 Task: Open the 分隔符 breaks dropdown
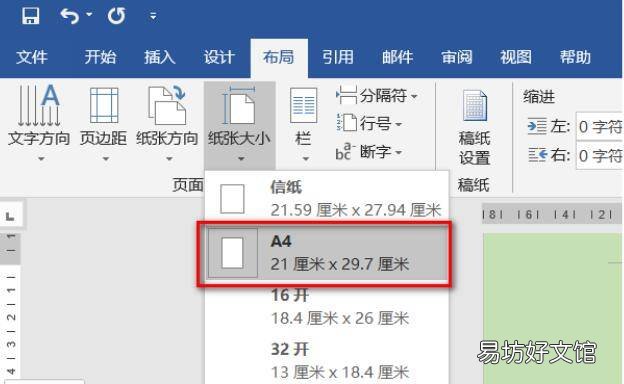[414, 96]
